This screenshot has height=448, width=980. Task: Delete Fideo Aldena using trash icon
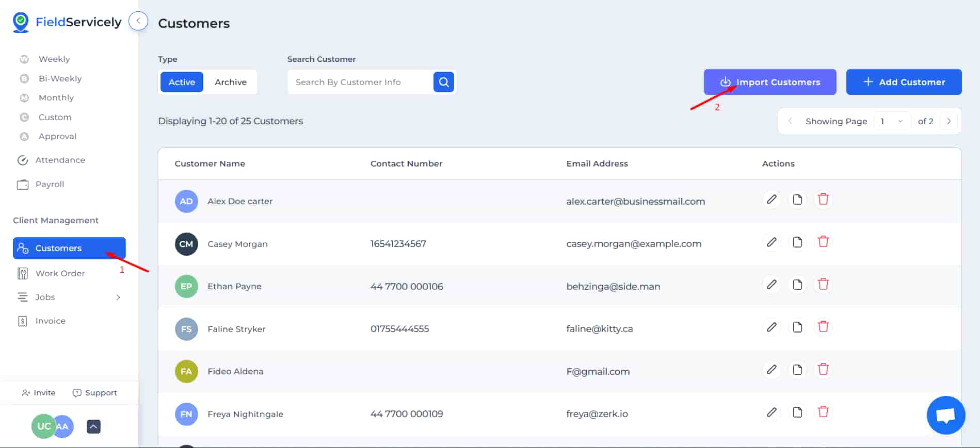(x=823, y=370)
